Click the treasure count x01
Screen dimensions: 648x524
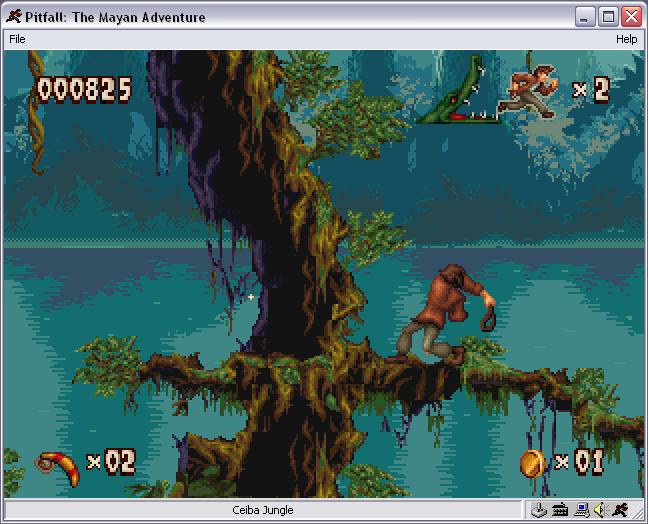point(579,461)
